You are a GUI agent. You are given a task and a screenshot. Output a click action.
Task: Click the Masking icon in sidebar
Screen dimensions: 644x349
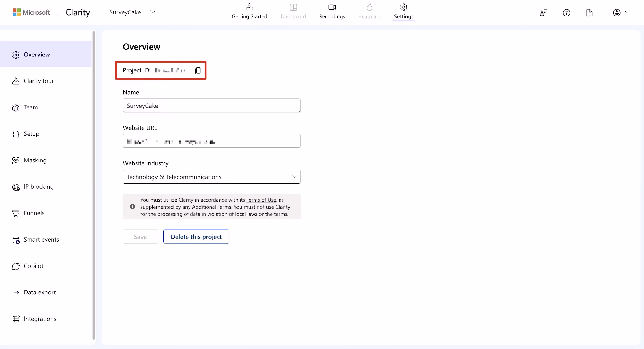coord(16,160)
